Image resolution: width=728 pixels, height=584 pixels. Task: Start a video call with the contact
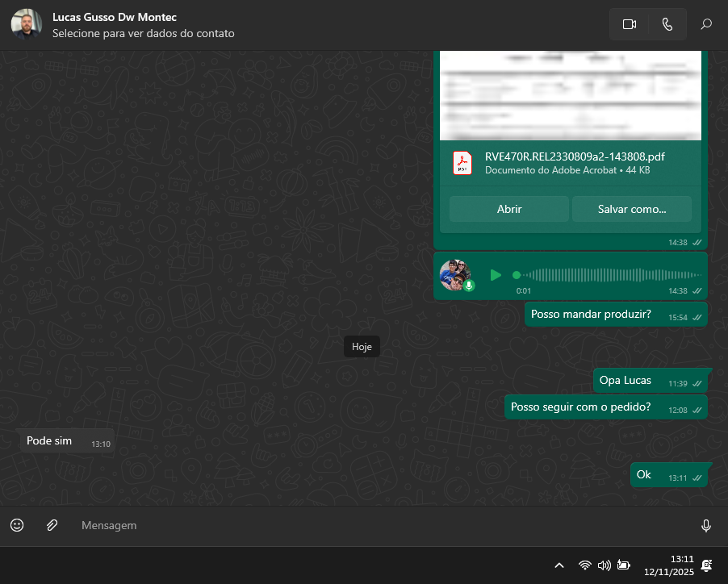(x=630, y=24)
